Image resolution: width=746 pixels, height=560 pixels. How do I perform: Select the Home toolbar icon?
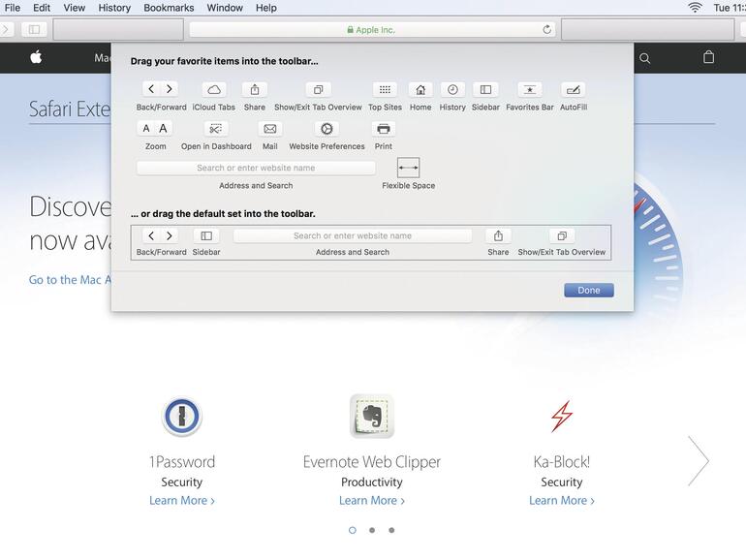[x=420, y=89]
